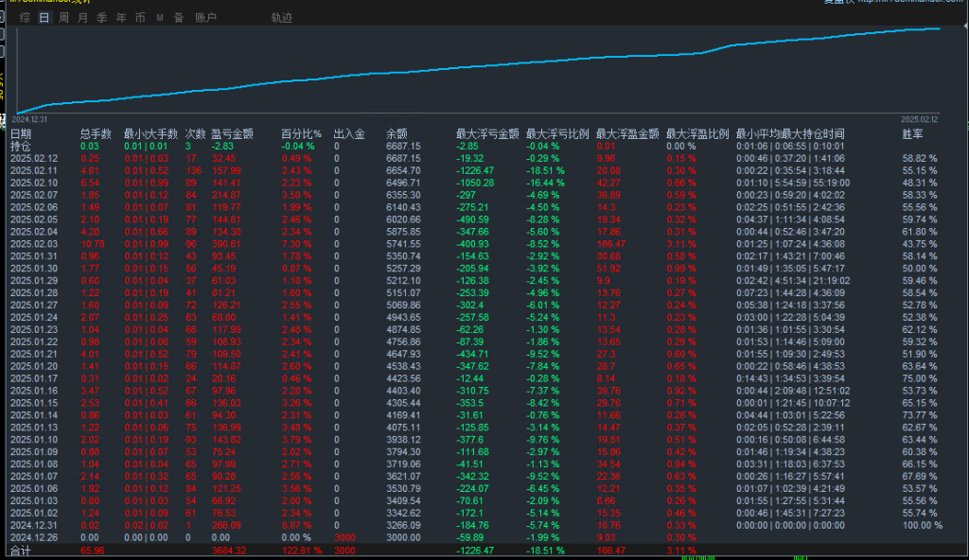969x560 pixels.
Task: Open the 月 monthly statistics view
Action: point(82,16)
